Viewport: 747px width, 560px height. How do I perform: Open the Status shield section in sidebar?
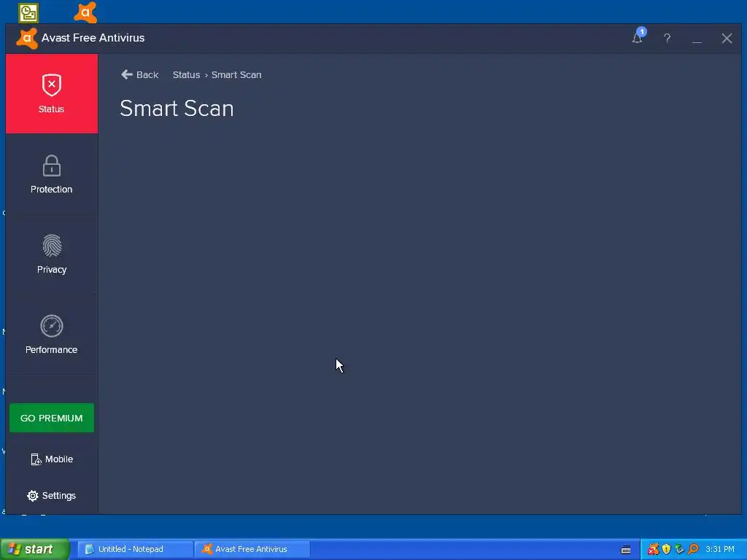(52, 94)
